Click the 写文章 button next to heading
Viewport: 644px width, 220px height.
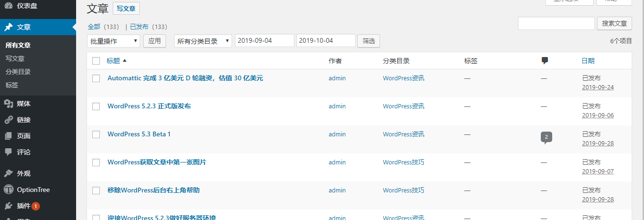[x=126, y=9]
